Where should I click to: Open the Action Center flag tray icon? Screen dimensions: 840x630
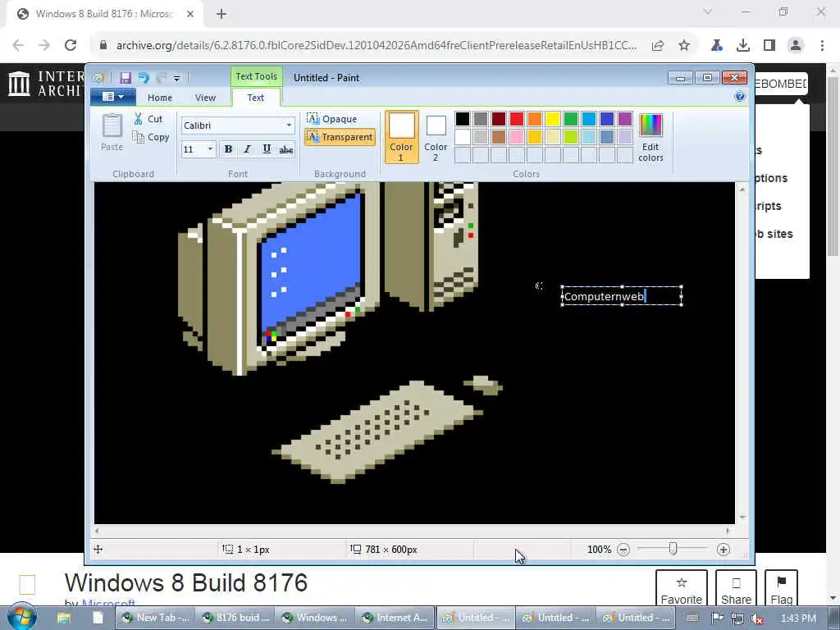[x=717, y=619]
